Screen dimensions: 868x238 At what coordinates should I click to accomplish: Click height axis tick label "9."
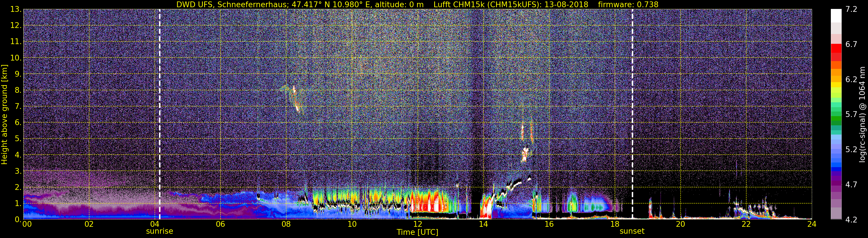pos(18,74)
